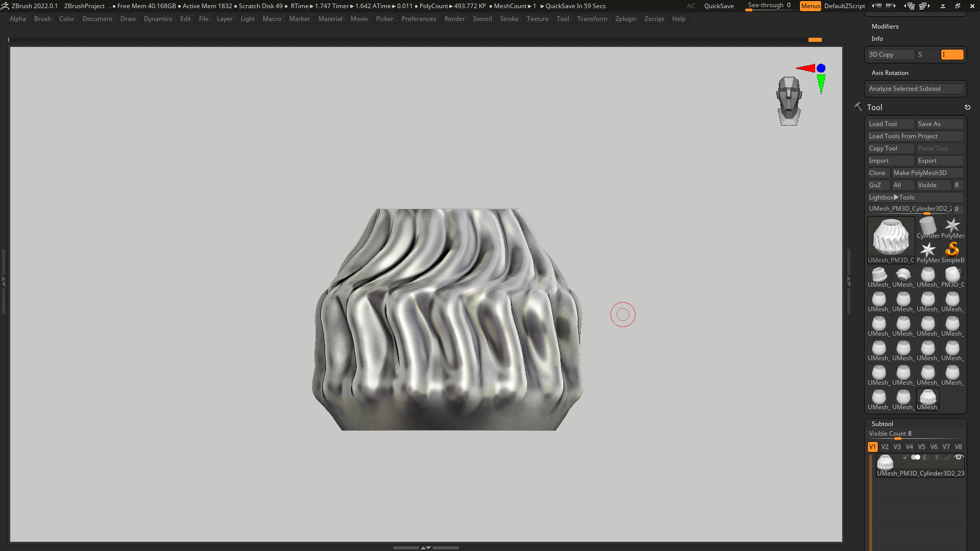Click the Export button
The height and width of the screenshot is (551, 980).
coord(940,161)
